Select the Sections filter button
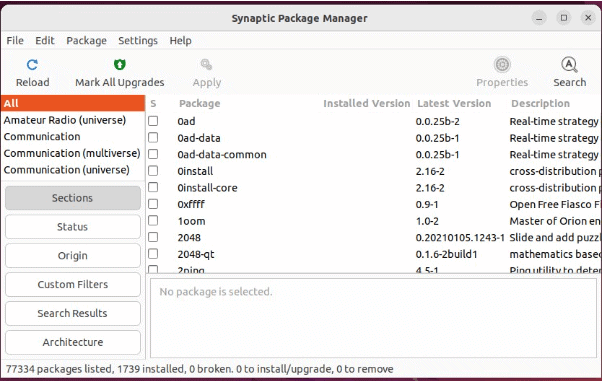This screenshot has height=381, width=603. tap(73, 198)
